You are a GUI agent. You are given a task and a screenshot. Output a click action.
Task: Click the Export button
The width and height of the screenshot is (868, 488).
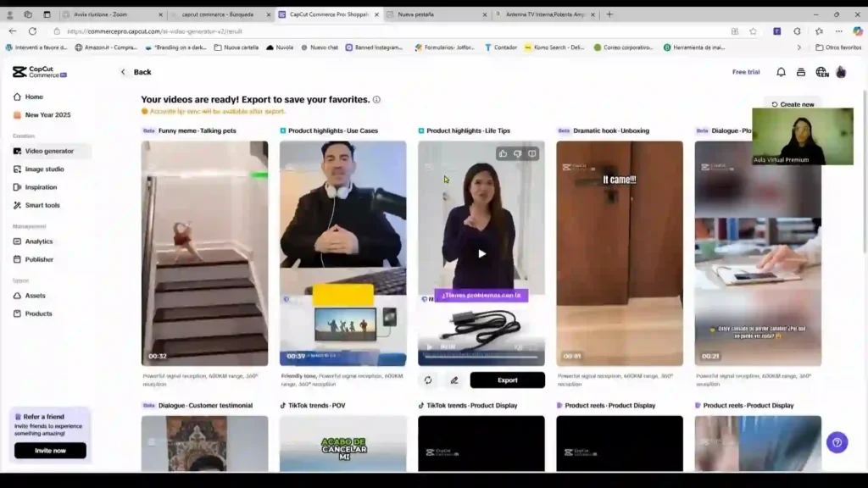[x=508, y=380]
